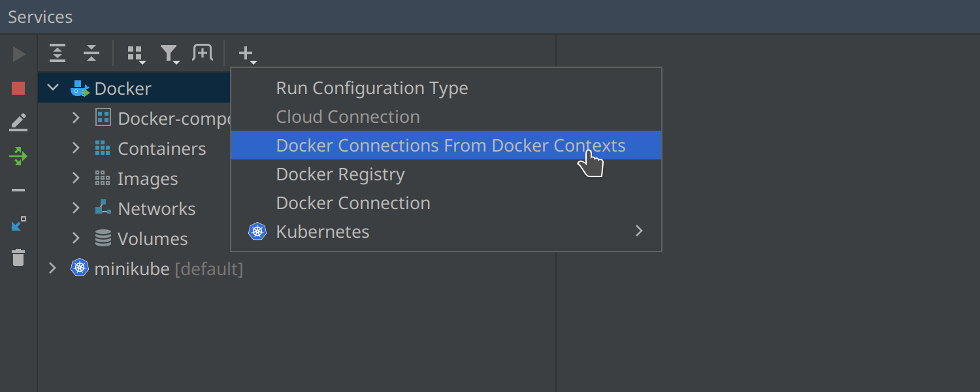
Task: Click the Delete trash icon
Action: pyautogui.click(x=18, y=257)
